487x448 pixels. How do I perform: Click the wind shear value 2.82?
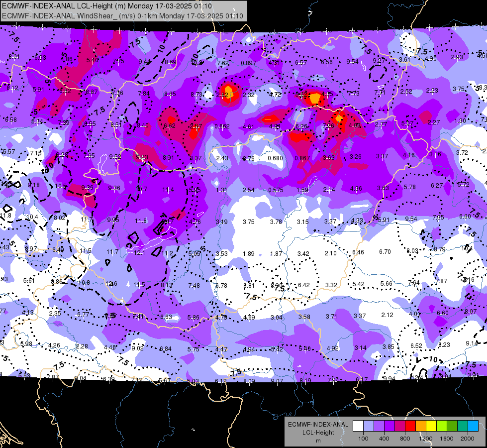click(222, 95)
